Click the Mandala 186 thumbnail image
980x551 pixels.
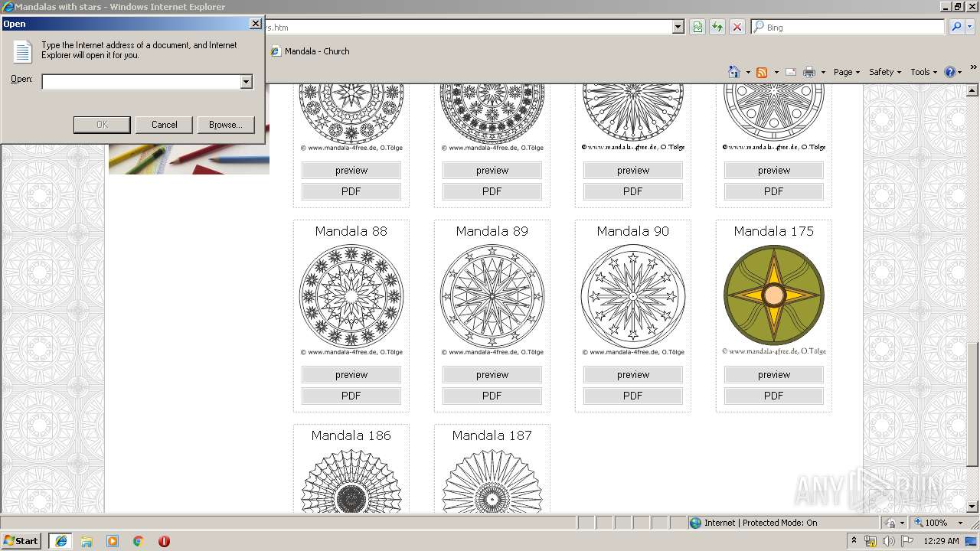pyautogui.click(x=351, y=481)
